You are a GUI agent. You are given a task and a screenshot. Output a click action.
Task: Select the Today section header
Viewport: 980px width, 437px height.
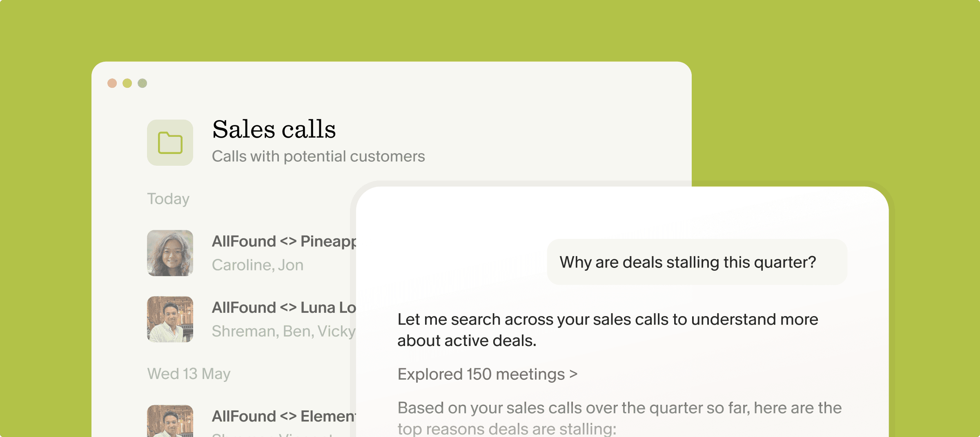(168, 199)
